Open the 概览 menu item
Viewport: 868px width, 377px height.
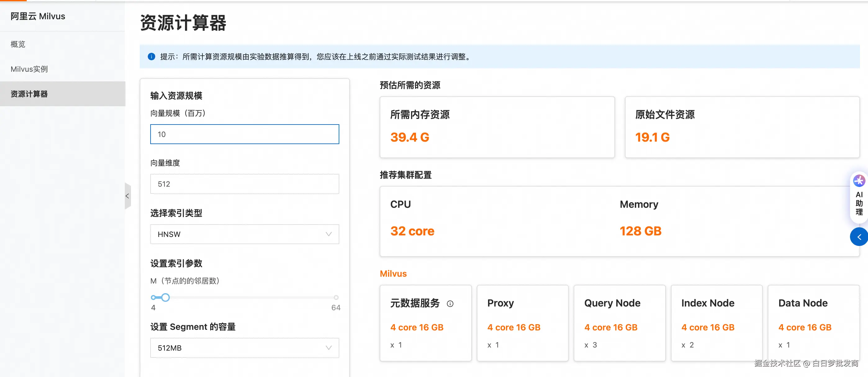(x=18, y=44)
